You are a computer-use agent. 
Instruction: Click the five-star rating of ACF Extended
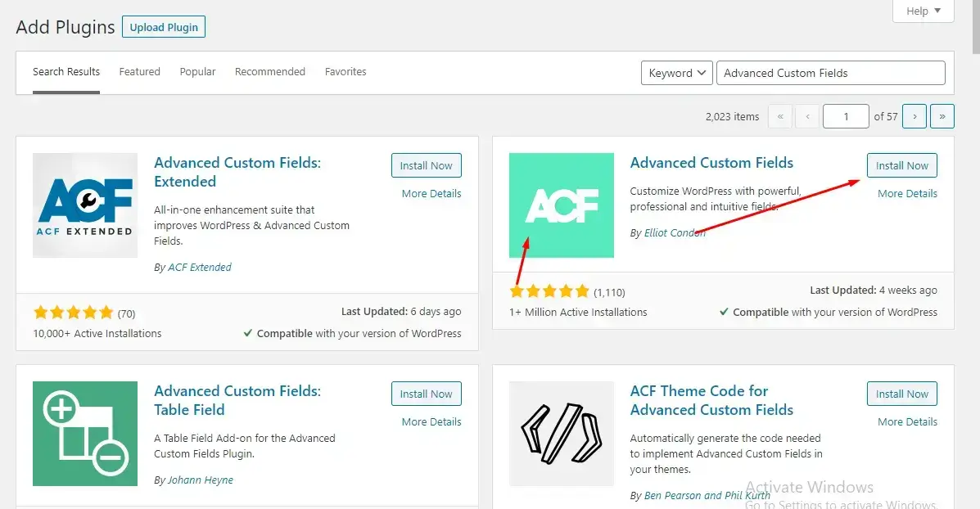coord(73,312)
